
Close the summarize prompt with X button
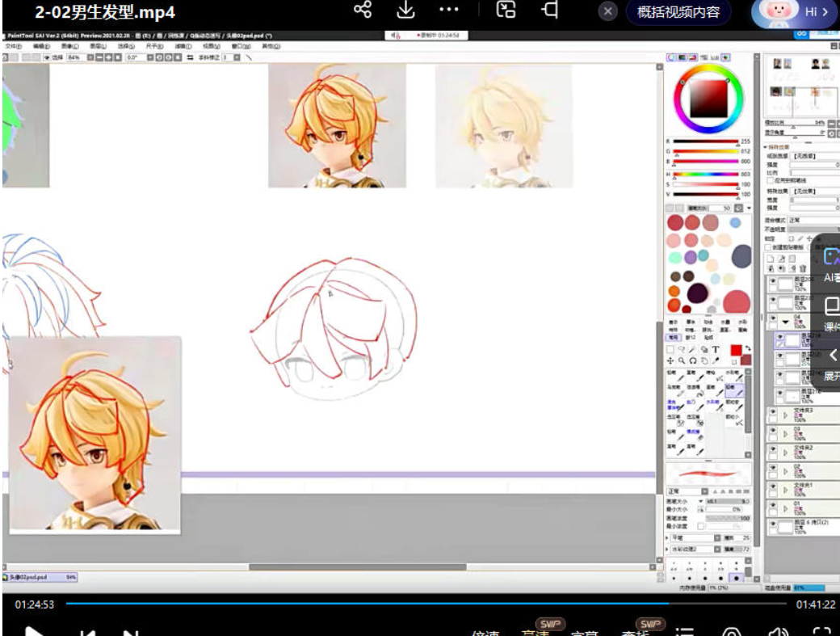pyautogui.click(x=607, y=11)
